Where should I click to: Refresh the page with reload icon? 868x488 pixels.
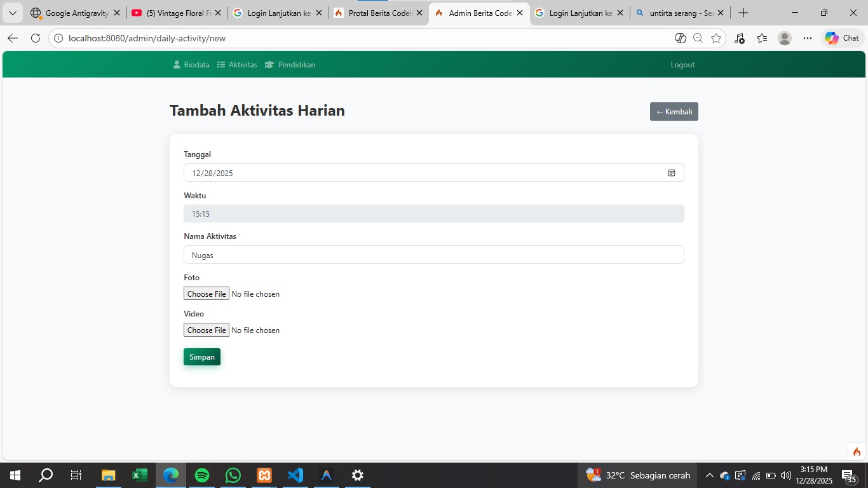click(36, 38)
